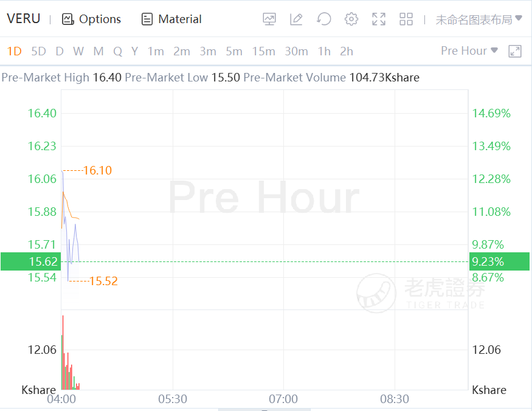
Task: Click the tallest red volume bar
Action: click(x=63, y=353)
